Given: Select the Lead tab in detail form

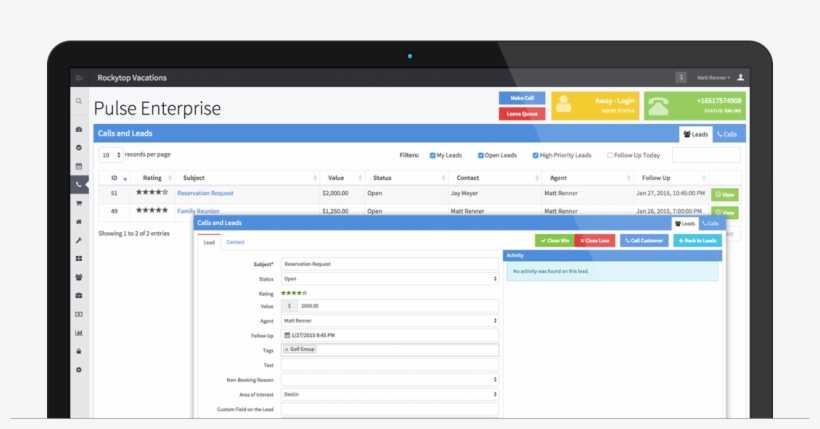Looking at the screenshot, I should pos(209,242).
